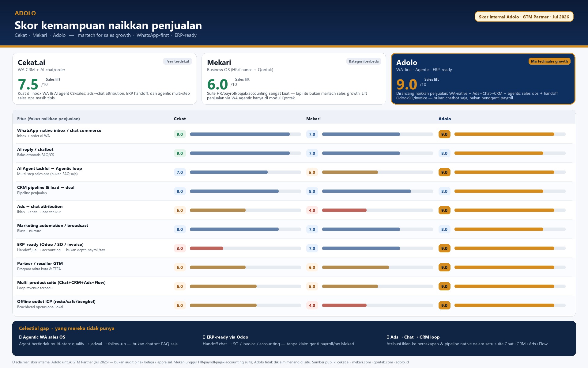This screenshot has width=588, height=368.
Task: Click Cekat's 6.0 score chip in Multi-product suite row
Action: (180, 286)
